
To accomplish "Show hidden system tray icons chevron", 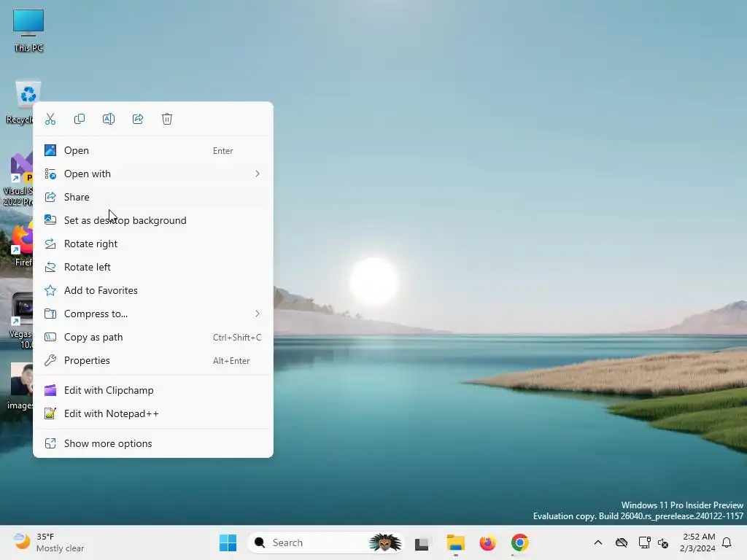I will click(x=598, y=542).
